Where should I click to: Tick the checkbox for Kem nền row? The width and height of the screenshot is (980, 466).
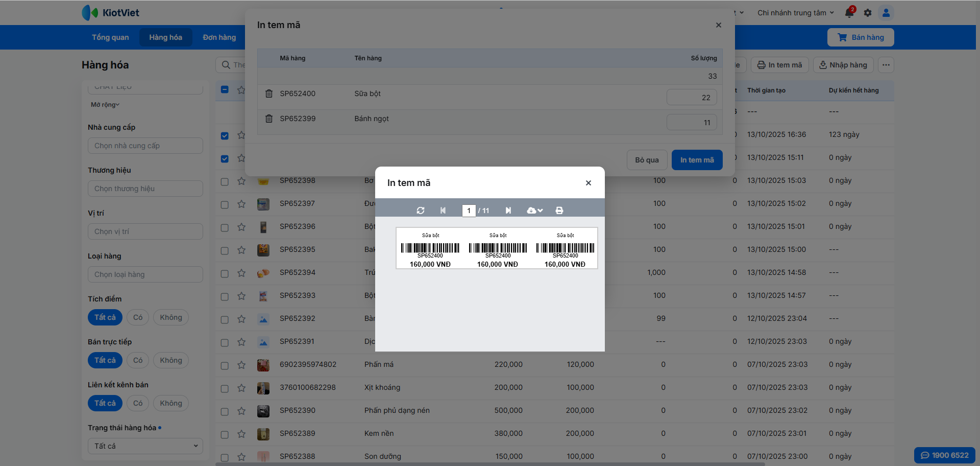(x=225, y=434)
